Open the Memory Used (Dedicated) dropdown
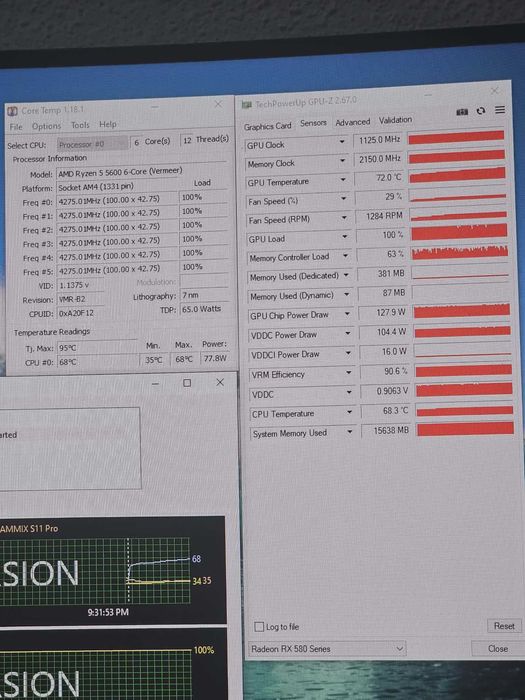This screenshot has height=700, width=525. (x=346, y=275)
